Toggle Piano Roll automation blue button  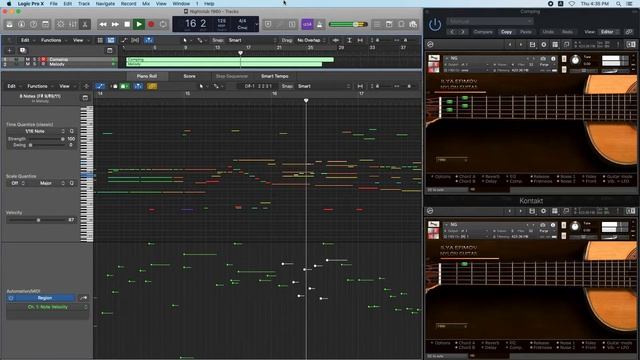click(x=100, y=86)
